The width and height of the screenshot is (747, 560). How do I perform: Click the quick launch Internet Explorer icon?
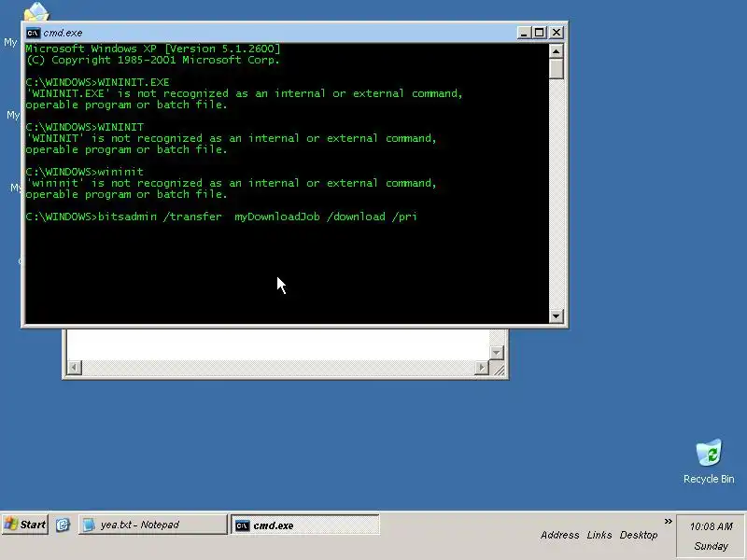63,525
